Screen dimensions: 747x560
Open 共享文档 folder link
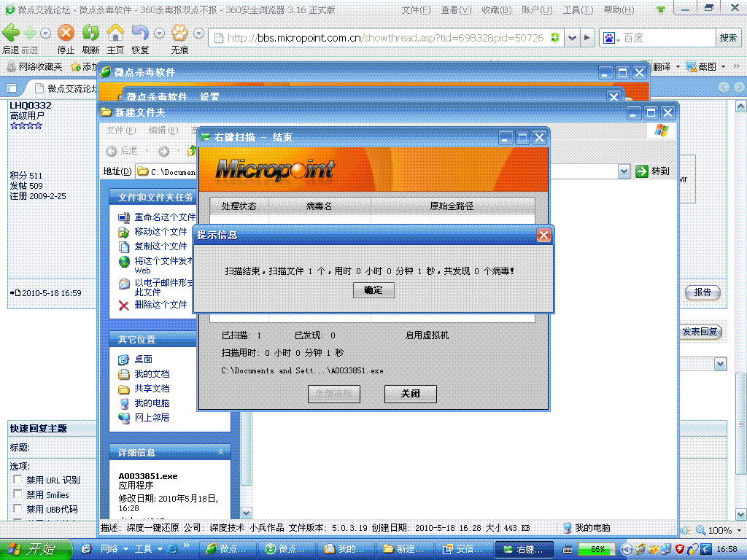(152, 389)
